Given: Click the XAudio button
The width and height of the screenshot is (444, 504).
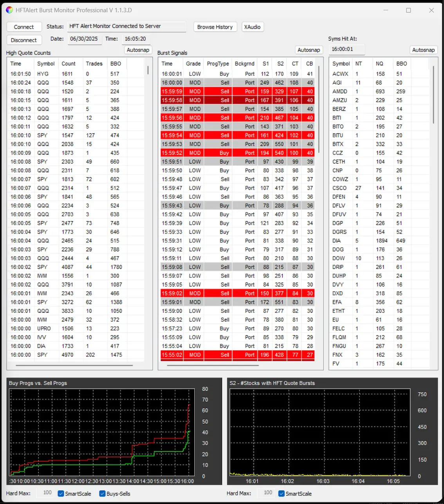Looking at the screenshot, I should click(x=252, y=27).
